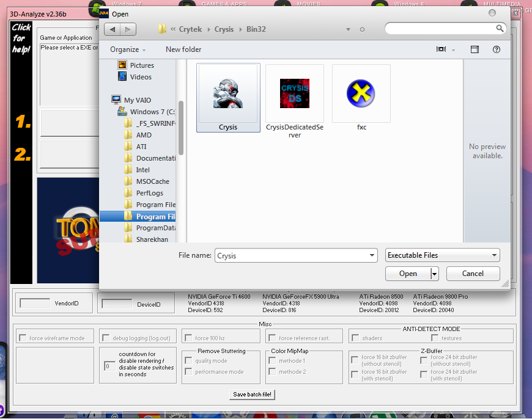Image resolution: width=532 pixels, height=419 pixels.
Task: Change the view layout icon
Action: [441, 49]
